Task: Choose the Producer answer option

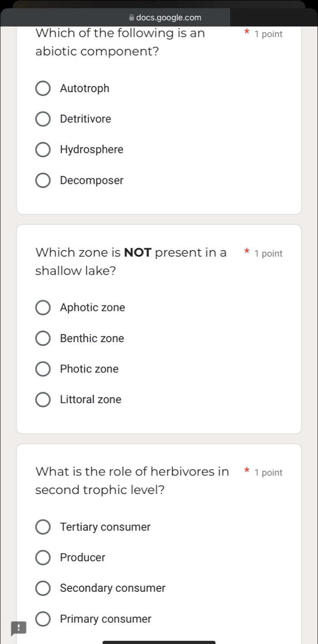Action: tap(43, 558)
